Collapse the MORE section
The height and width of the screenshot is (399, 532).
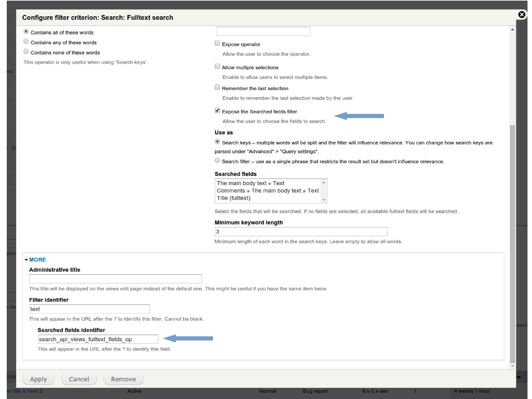tap(37, 259)
